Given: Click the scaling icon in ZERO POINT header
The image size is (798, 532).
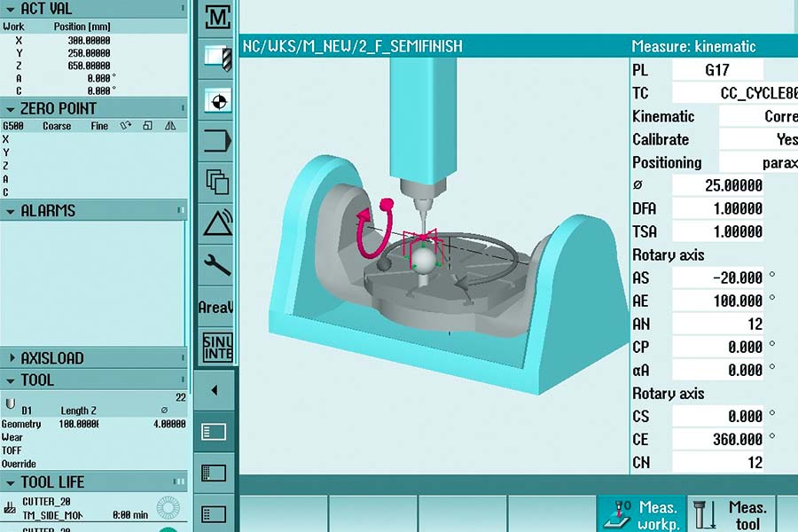Looking at the screenshot, I should [x=147, y=125].
